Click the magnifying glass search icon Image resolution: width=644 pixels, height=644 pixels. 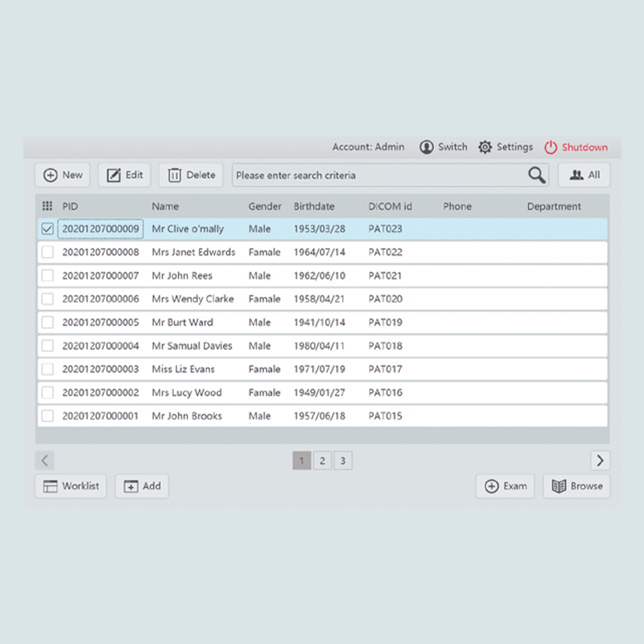click(536, 175)
